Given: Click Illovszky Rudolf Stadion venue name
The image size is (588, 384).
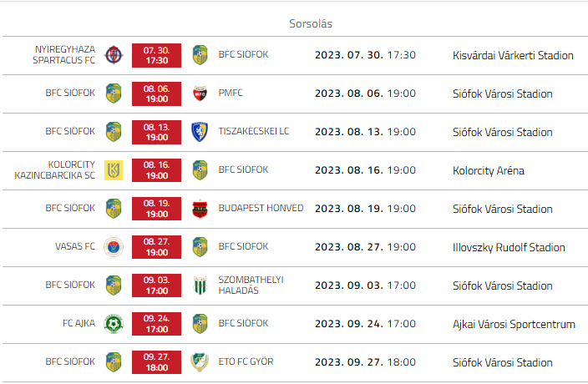Looking at the screenshot, I should click(x=509, y=248).
